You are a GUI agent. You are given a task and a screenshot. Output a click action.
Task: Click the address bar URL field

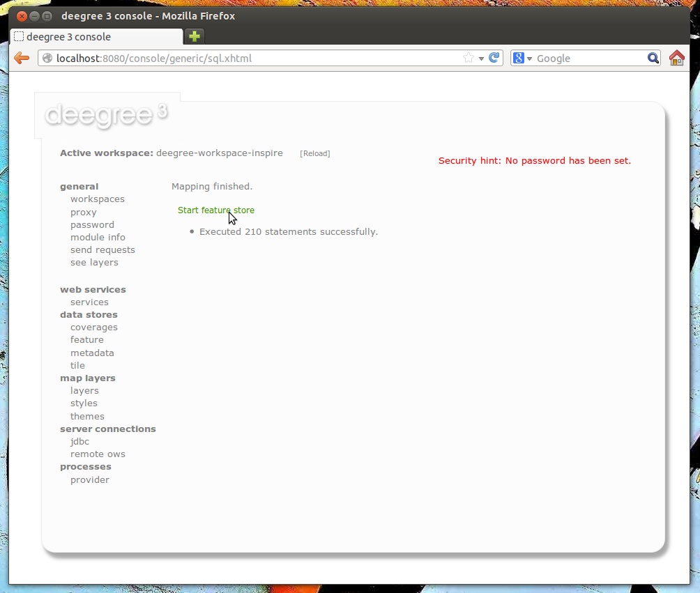click(x=251, y=59)
